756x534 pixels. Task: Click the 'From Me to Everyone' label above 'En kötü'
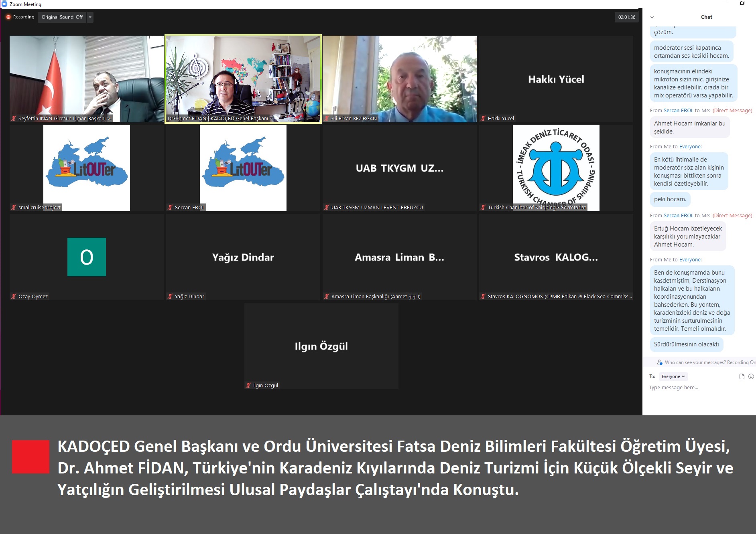[676, 147]
